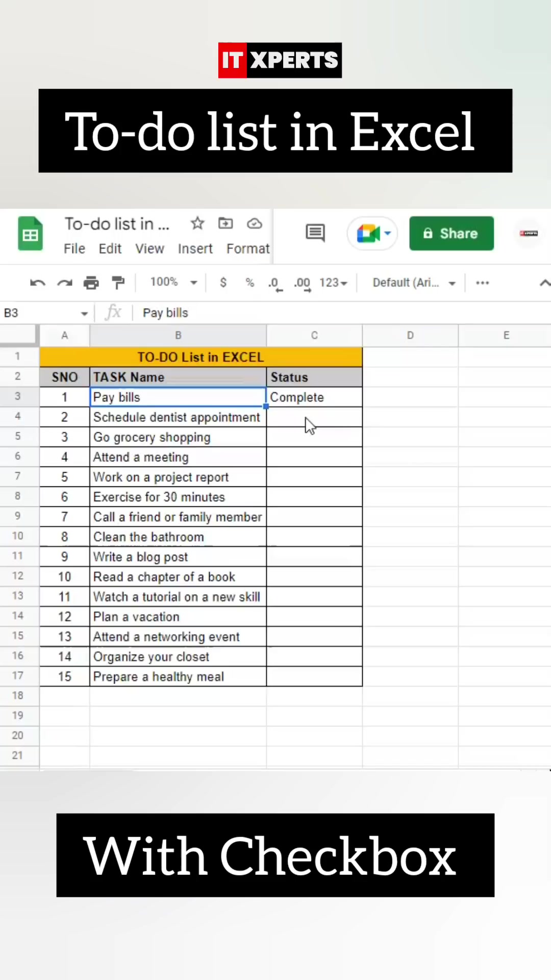Image resolution: width=551 pixels, height=980 pixels.
Task: Select Write a blog post cell
Action: pyautogui.click(x=178, y=556)
